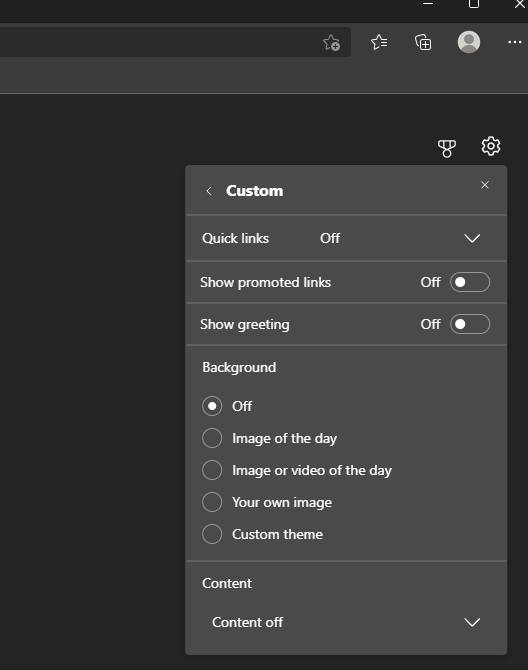Open the Content off dropdown
The width and height of the screenshot is (528, 670).
pos(346,622)
